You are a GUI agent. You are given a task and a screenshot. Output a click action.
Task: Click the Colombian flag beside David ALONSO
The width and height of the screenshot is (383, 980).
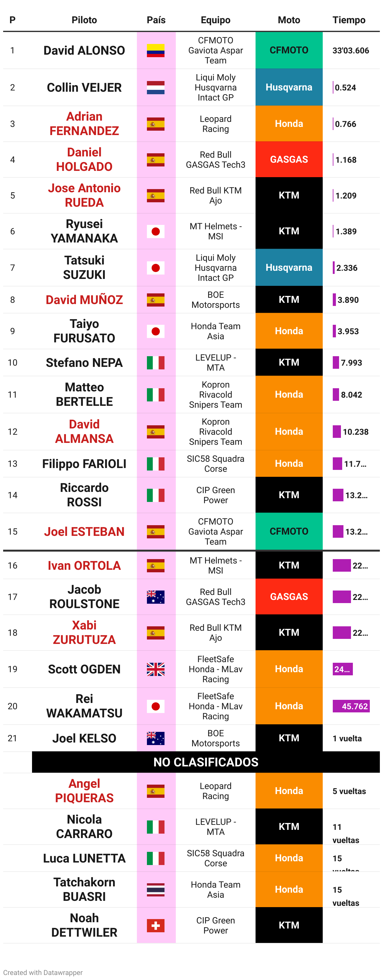[x=156, y=51]
